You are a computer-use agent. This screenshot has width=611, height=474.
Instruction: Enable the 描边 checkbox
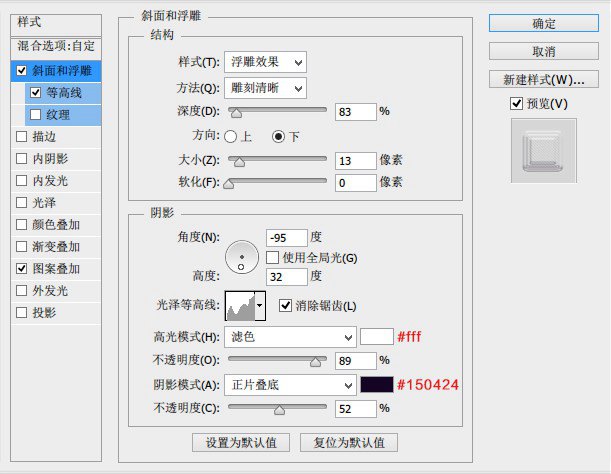click(21, 136)
